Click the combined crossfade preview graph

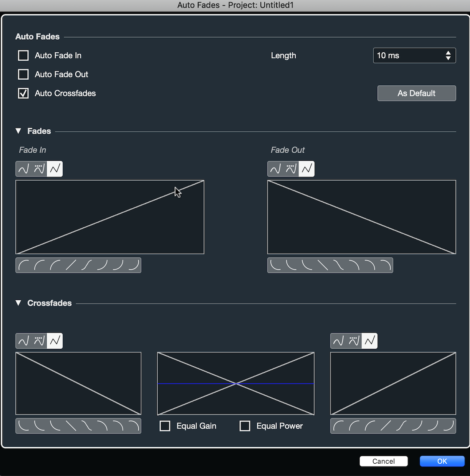pyautogui.click(x=236, y=384)
